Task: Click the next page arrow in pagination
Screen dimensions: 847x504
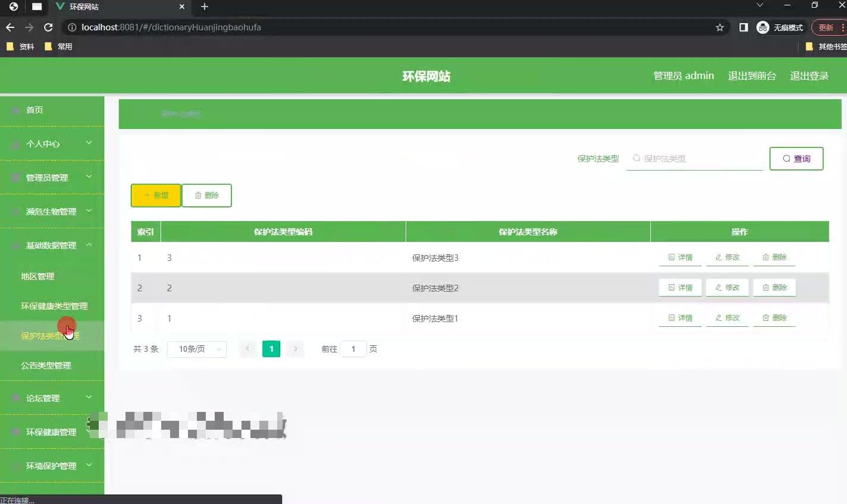Action: point(295,349)
